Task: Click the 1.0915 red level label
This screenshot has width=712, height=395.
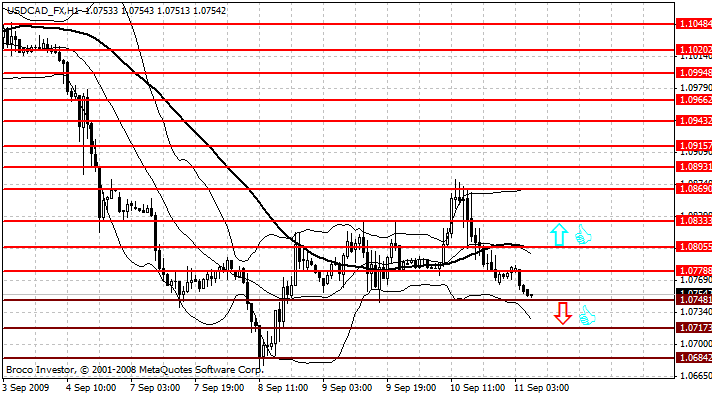Action: (x=694, y=146)
